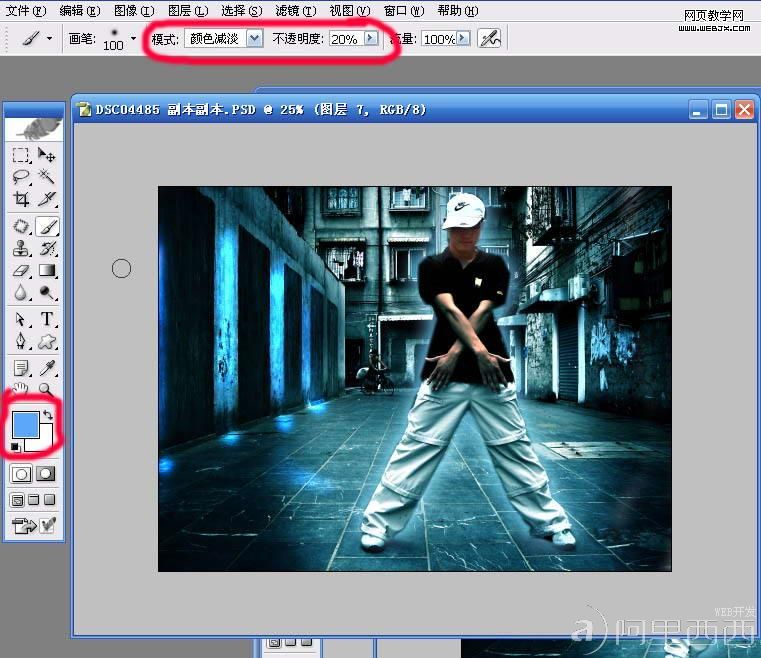This screenshot has height=658, width=761.
Task: Open the brush preset picker arrow
Action: [x=133, y=39]
